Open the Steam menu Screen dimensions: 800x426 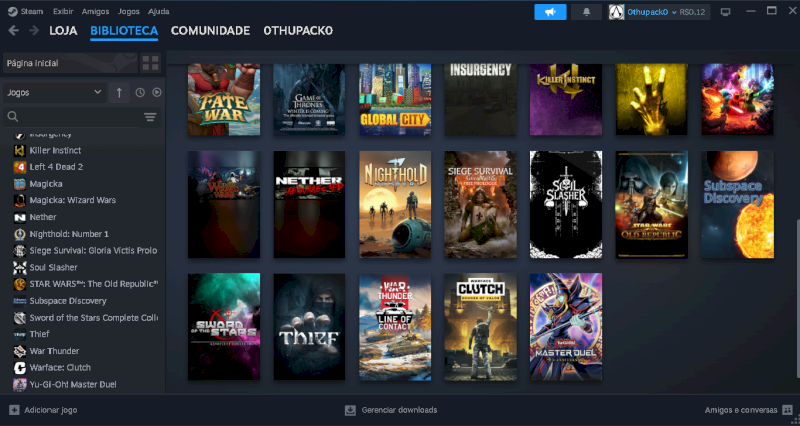[x=26, y=11]
